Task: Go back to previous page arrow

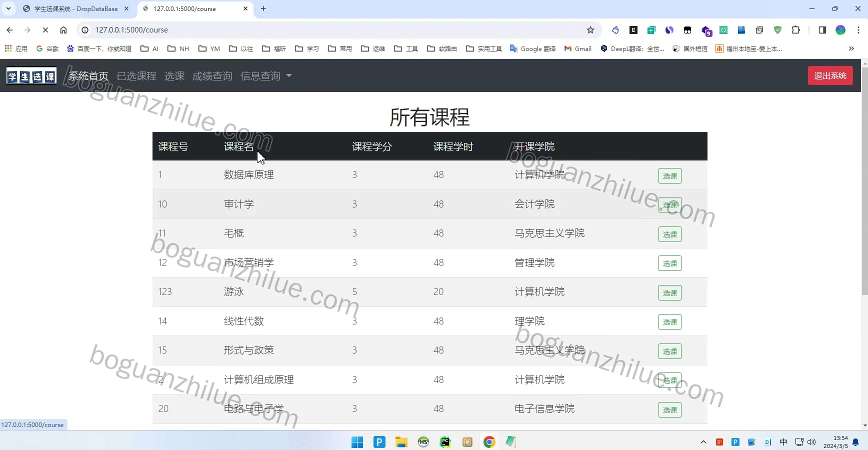Action: 9,30
